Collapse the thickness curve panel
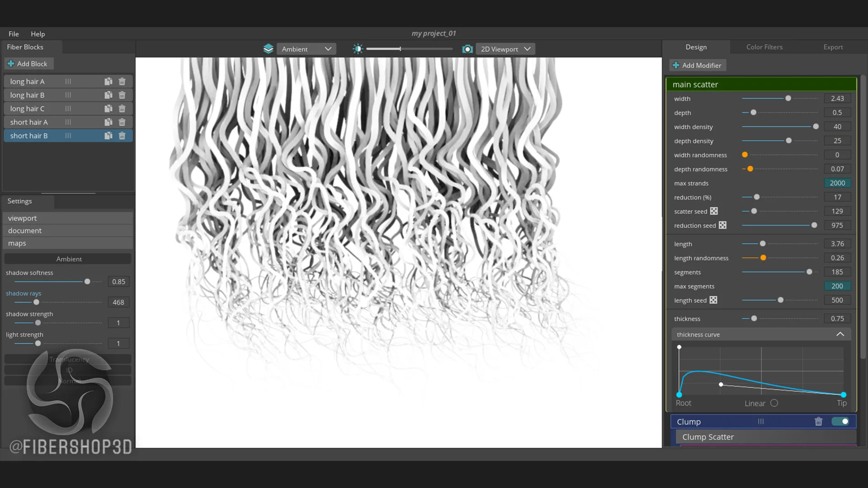The width and height of the screenshot is (868, 488). [x=841, y=334]
